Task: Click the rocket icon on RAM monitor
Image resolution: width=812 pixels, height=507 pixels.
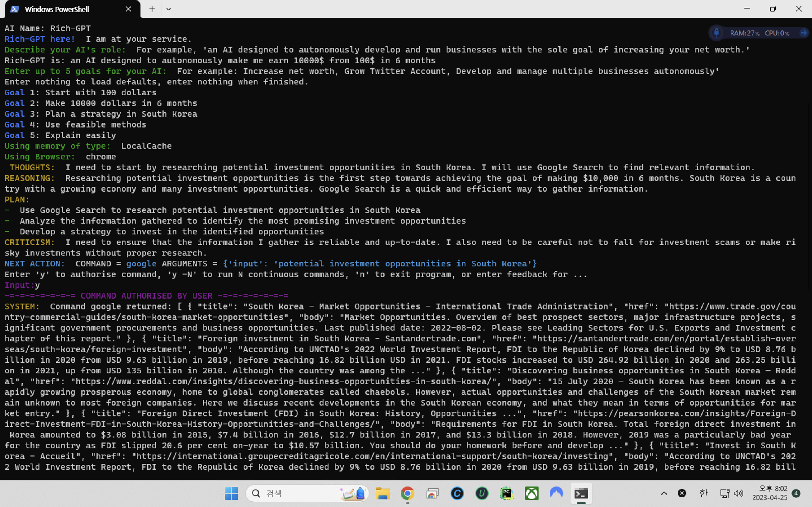Action: click(716, 33)
